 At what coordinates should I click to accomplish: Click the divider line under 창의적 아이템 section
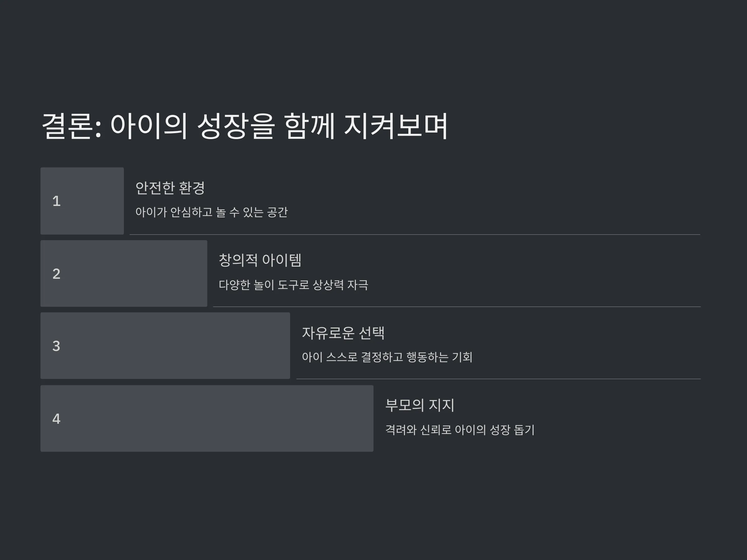click(x=457, y=307)
